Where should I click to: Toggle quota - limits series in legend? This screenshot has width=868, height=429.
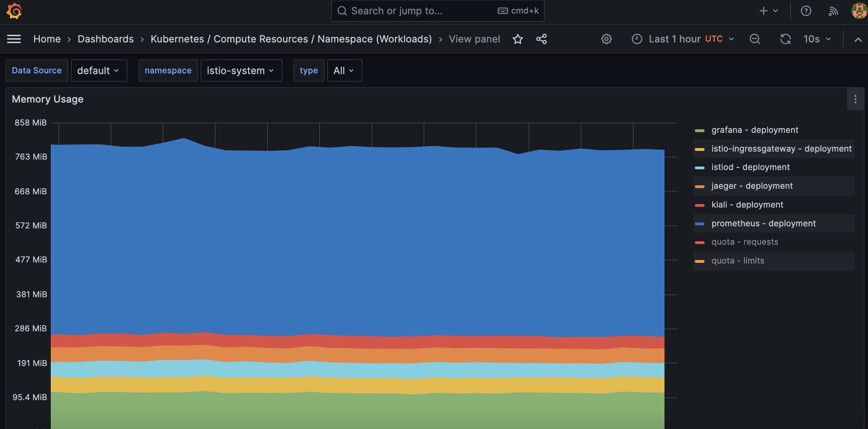pyautogui.click(x=738, y=261)
